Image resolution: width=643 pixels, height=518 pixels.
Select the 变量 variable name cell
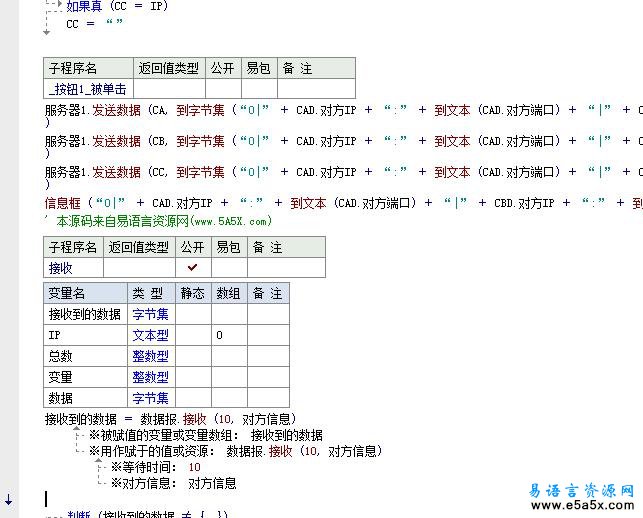(x=85, y=377)
